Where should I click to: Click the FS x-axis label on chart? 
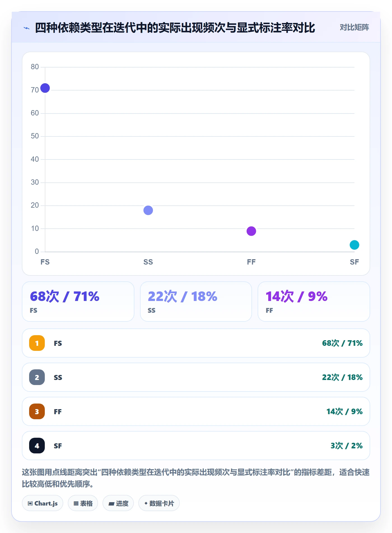(45, 262)
